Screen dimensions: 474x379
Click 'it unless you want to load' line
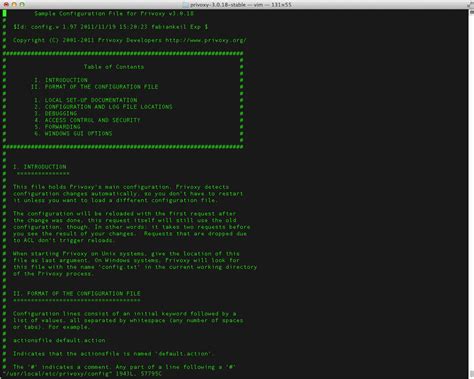[x=116, y=200]
